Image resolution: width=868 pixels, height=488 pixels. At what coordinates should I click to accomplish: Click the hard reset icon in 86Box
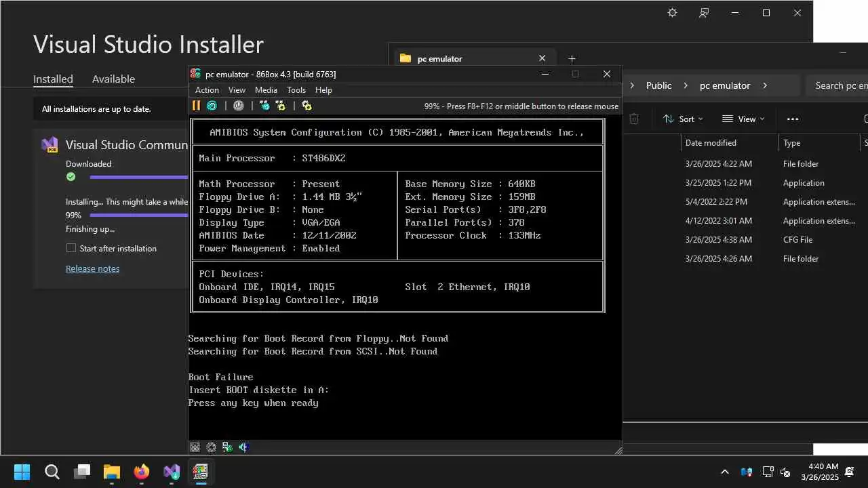coord(212,106)
